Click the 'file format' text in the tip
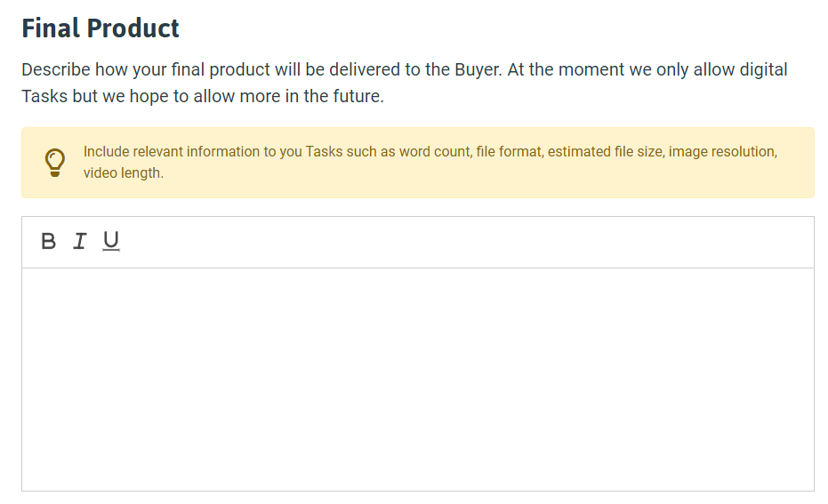This screenshot has height=504, width=828. [510, 151]
